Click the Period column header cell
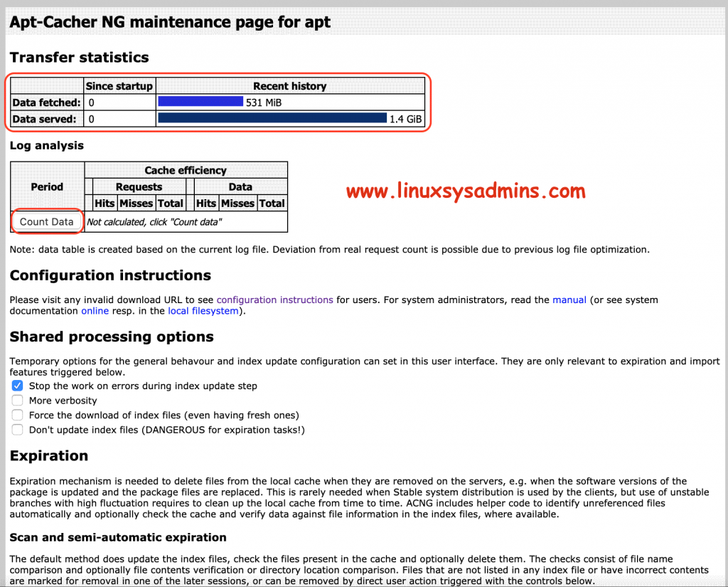This screenshot has height=587, width=728. [x=47, y=186]
